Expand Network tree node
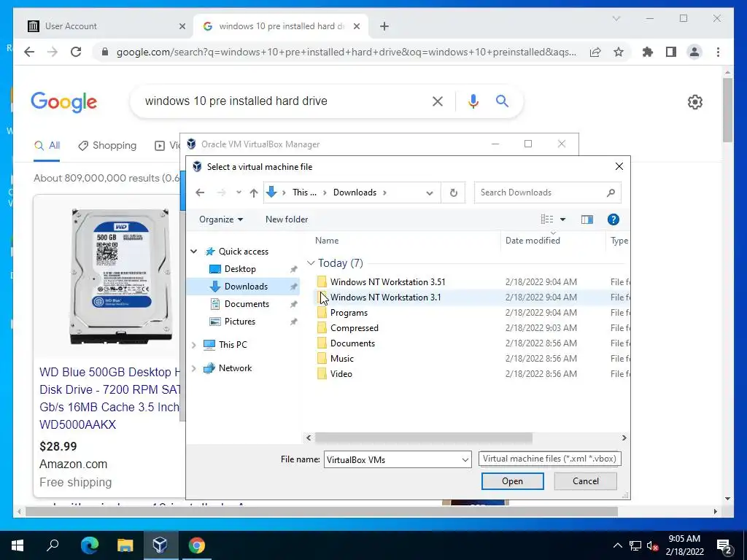This screenshot has width=747, height=560. [x=194, y=368]
